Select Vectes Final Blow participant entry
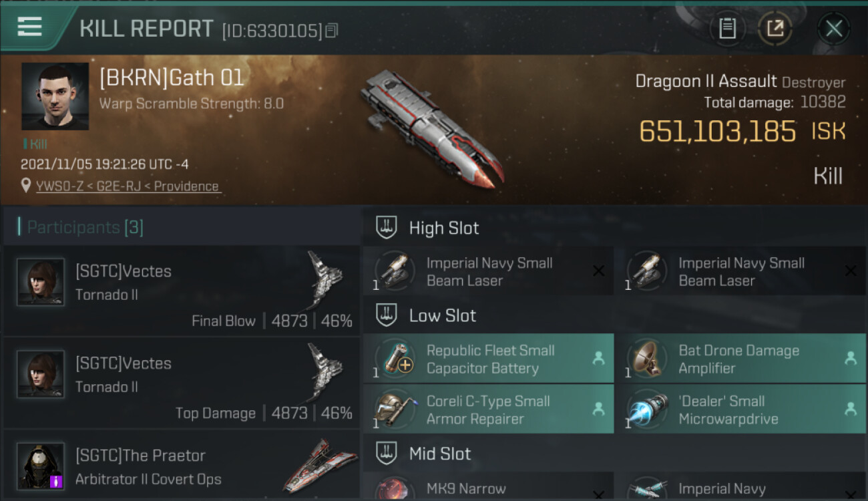The width and height of the screenshot is (868, 501). 182,291
